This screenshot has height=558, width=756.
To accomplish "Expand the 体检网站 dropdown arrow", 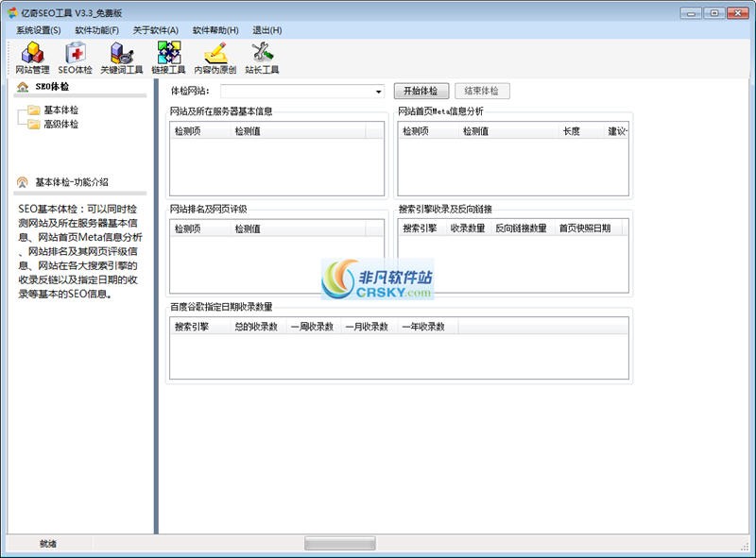I will [379, 91].
